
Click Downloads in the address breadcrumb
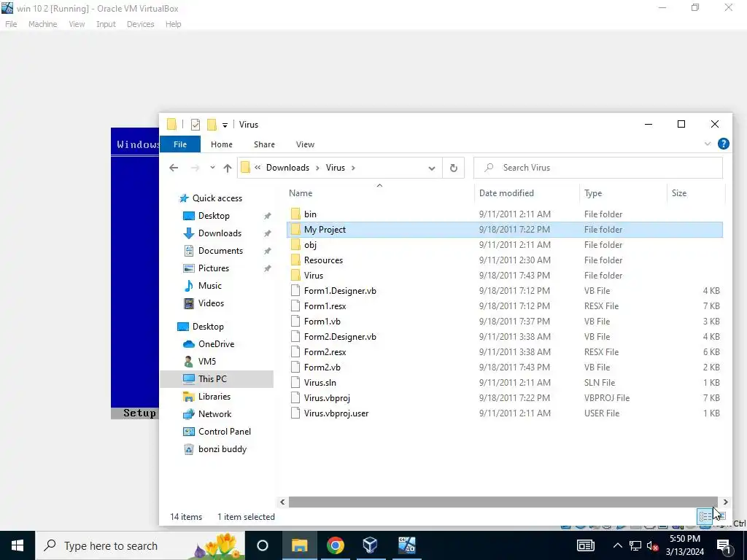[x=287, y=168]
